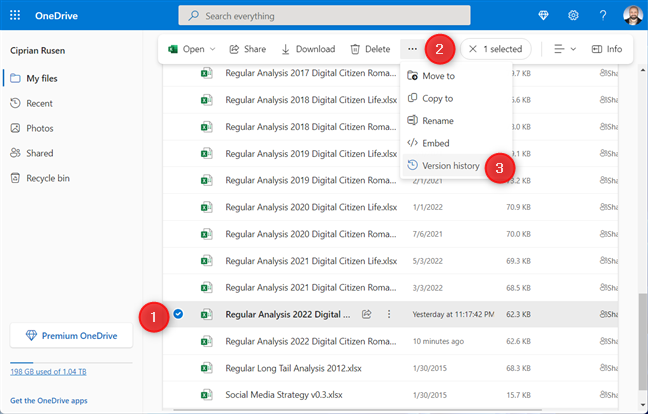The width and height of the screenshot is (648, 414).
Task: Open the app launcher grid icon
Action: (x=15, y=16)
